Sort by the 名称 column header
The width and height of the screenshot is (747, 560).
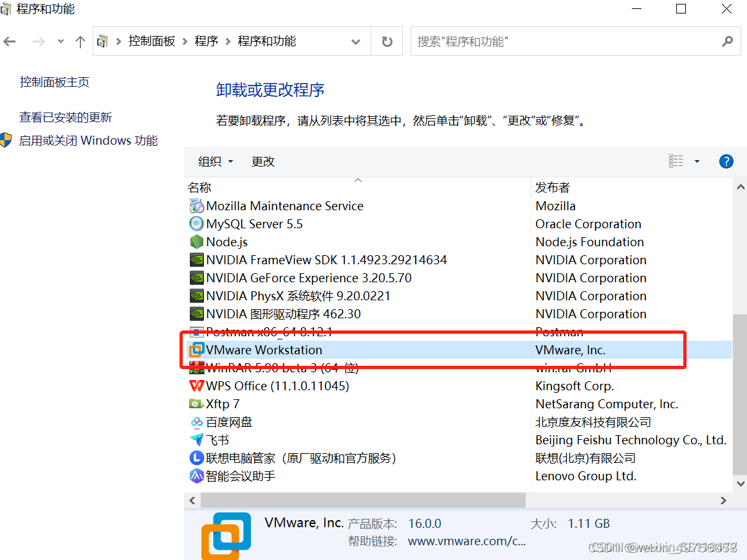pos(357,187)
